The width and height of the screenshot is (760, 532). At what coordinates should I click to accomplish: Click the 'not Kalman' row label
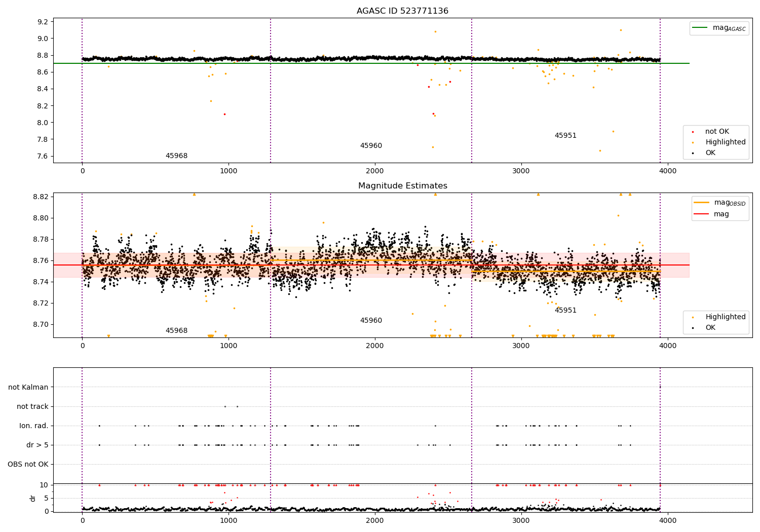28,387
